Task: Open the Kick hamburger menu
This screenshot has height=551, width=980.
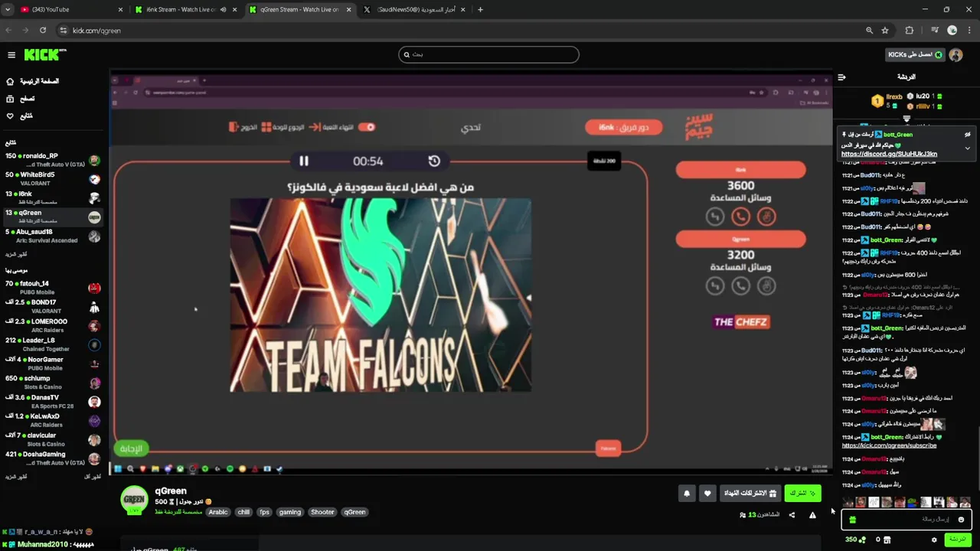Action: 11,55
